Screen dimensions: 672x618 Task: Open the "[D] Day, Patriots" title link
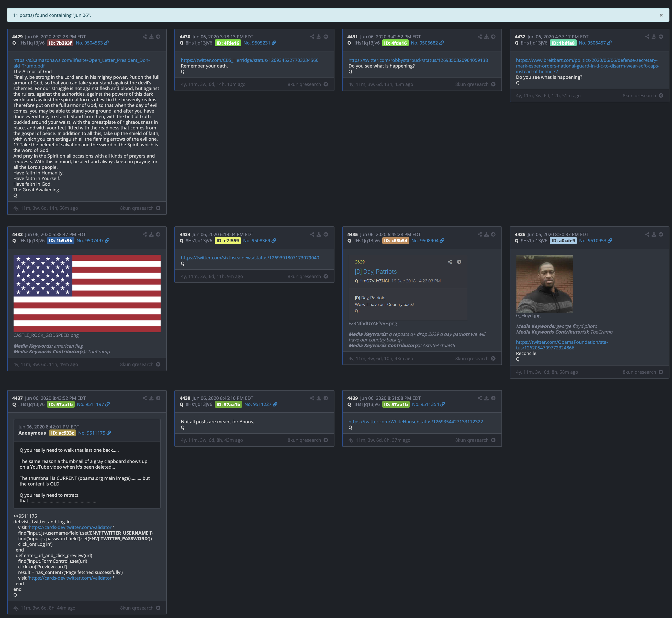(375, 272)
